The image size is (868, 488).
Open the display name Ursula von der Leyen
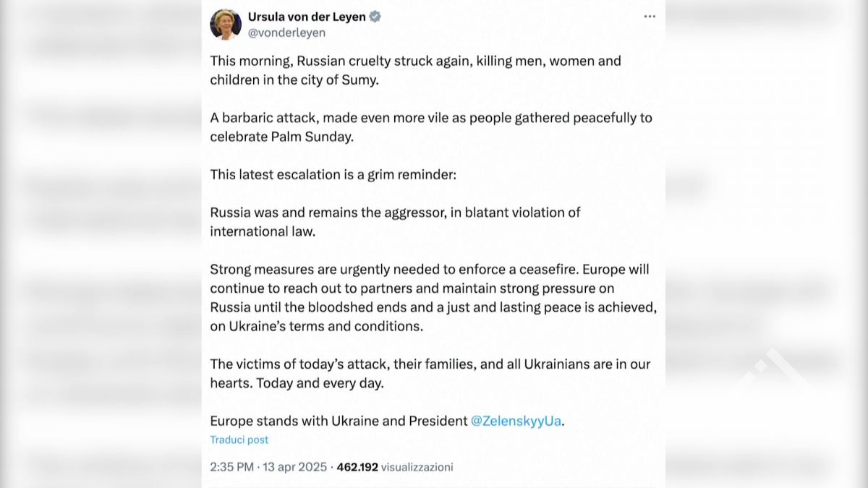[x=307, y=17]
